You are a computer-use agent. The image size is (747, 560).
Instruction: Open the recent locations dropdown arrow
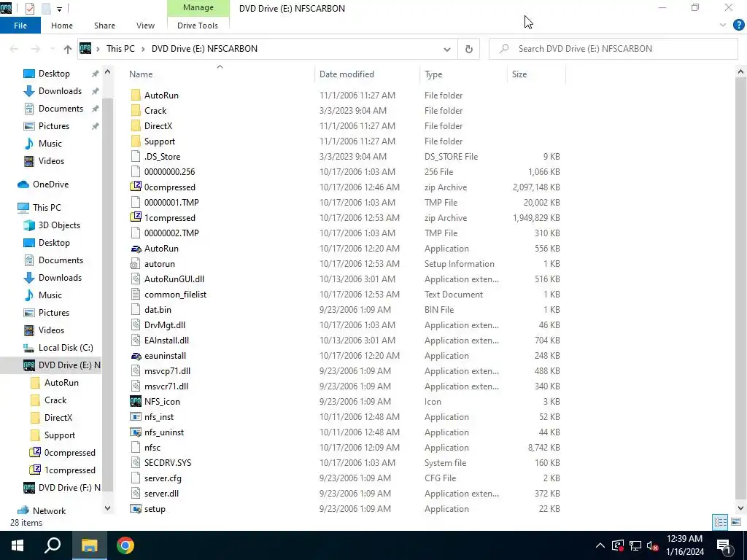(x=53, y=49)
